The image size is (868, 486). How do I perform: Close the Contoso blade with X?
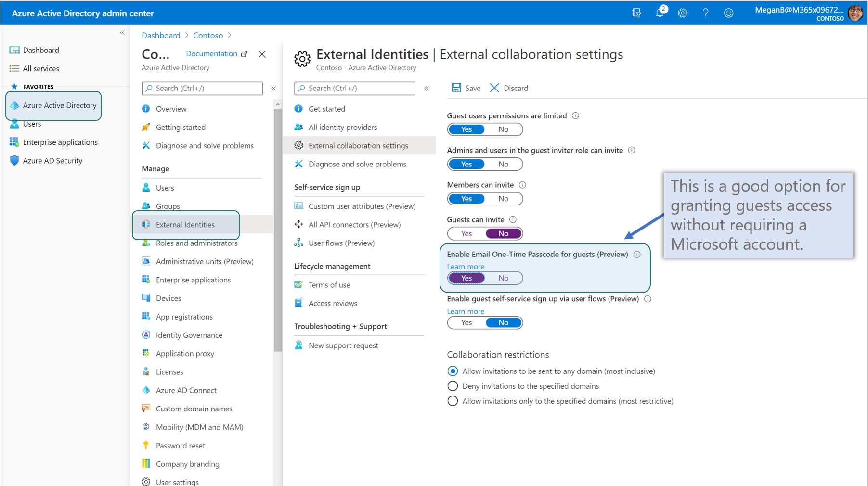click(x=262, y=54)
